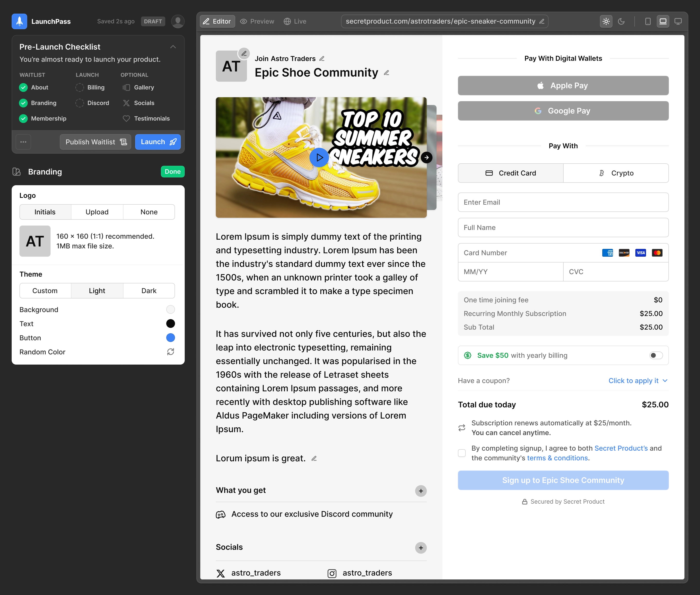The image size is (700, 595).
Task: Add a new entry under Socials
Action: click(x=421, y=547)
